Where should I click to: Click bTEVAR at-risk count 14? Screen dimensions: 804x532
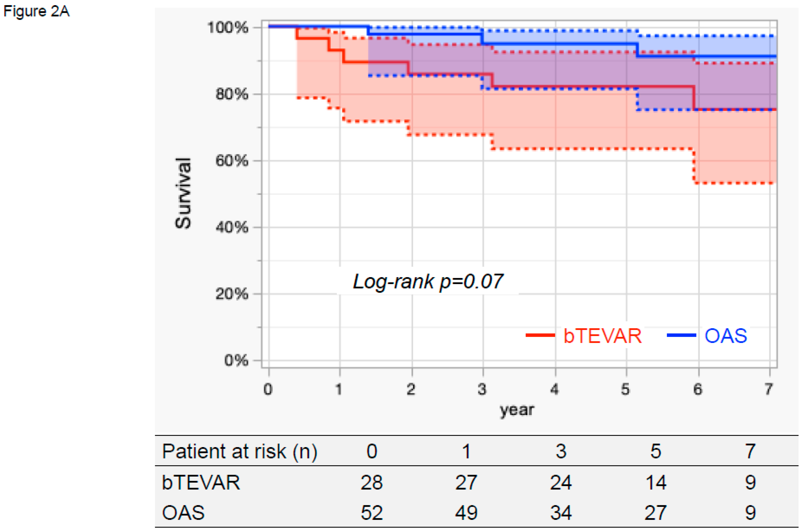655,482
